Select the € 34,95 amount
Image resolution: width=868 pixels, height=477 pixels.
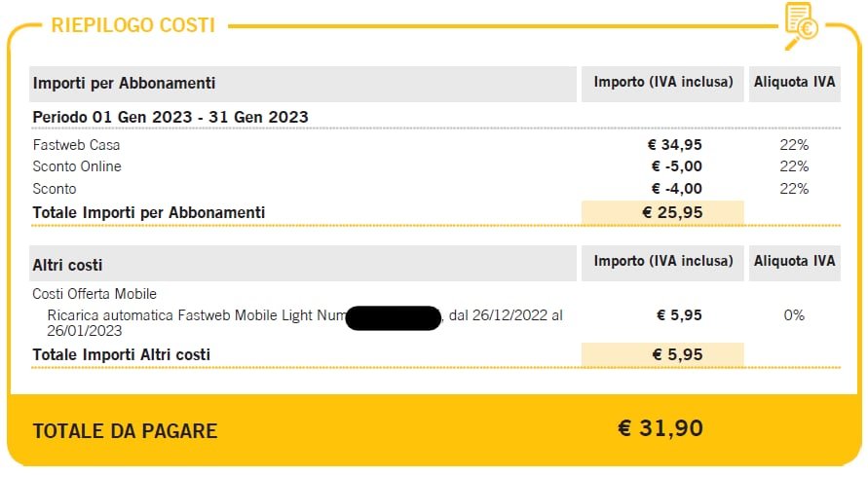(x=675, y=145)
